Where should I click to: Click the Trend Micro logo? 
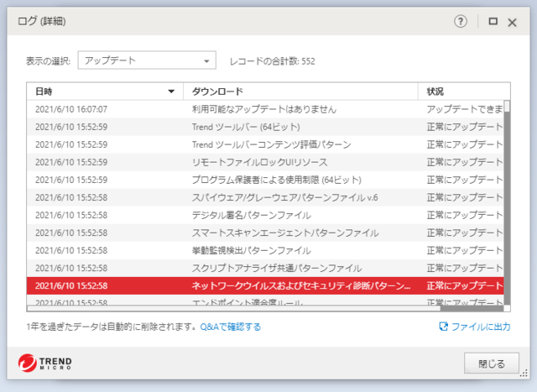[x=44, y=363]
